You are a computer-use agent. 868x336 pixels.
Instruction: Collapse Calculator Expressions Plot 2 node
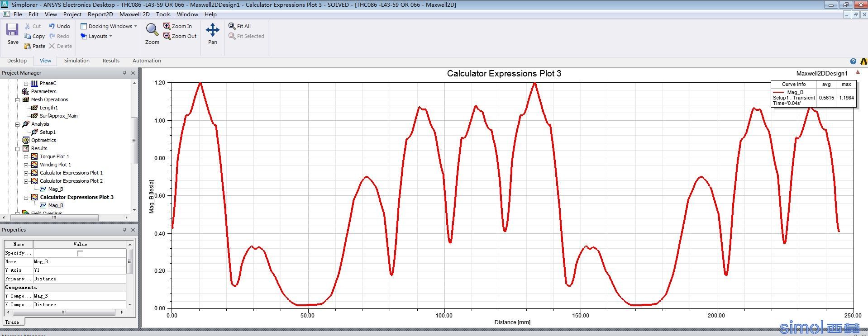(26, 181)
